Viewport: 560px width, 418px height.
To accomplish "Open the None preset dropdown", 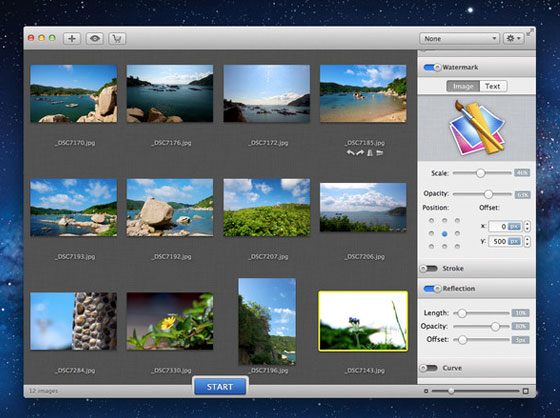I will (x=459, y=38).
